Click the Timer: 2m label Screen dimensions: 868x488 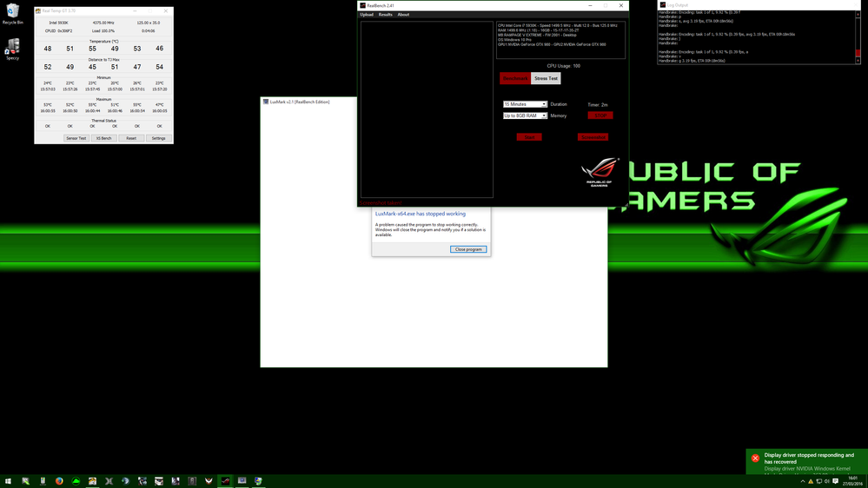[597, 104]
